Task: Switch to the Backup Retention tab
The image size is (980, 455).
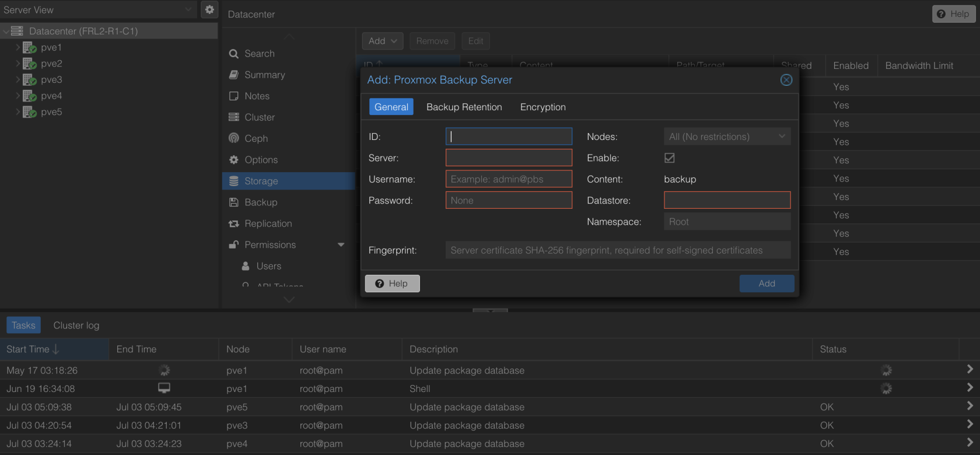Action: tap(464, 107)
